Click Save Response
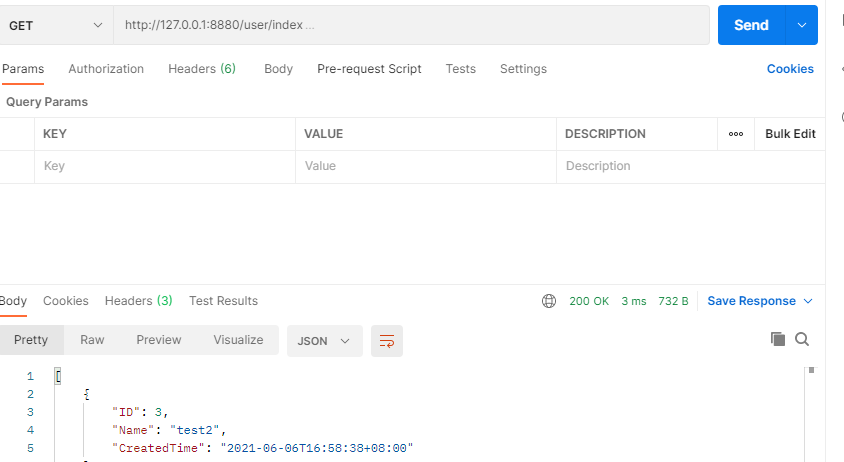This screenshot has height=462, width=844. [x=751, y=301]
